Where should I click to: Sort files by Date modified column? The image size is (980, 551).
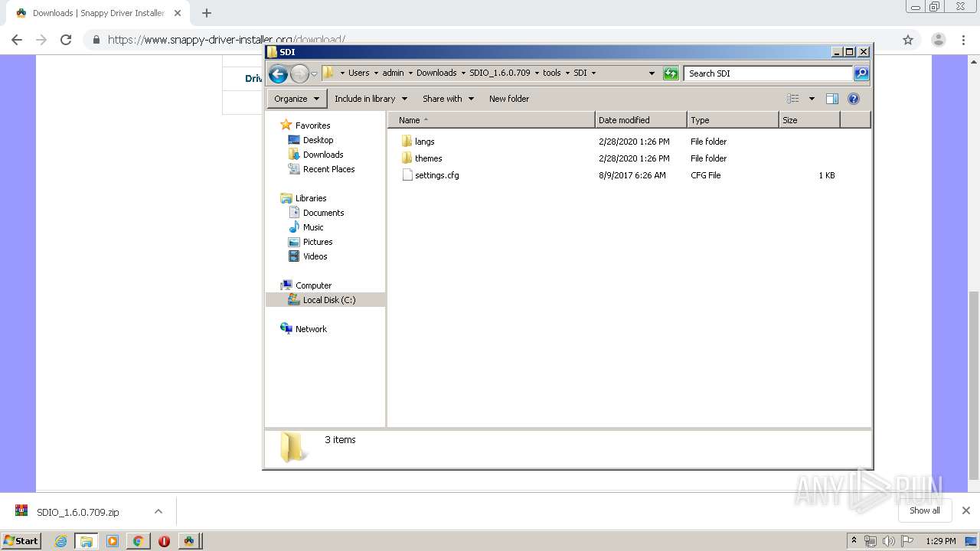[641, 120]
